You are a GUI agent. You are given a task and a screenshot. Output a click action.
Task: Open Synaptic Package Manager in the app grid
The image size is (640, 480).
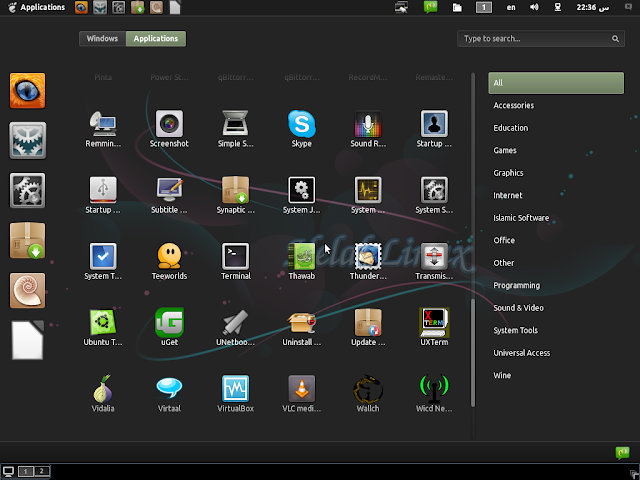(235, 195)
